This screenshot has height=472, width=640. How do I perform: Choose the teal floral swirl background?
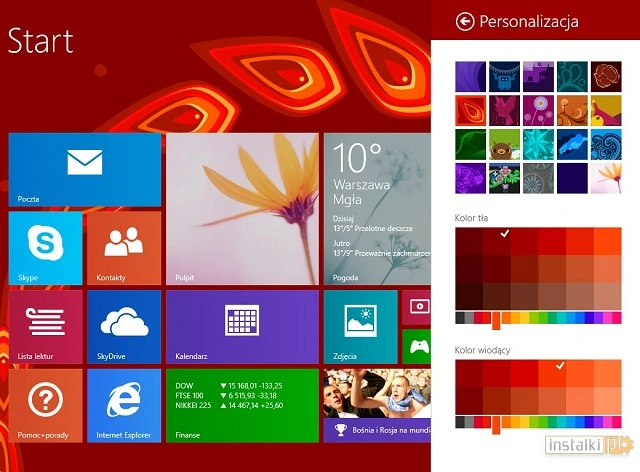pyautogui.click(x=572, y=76)
